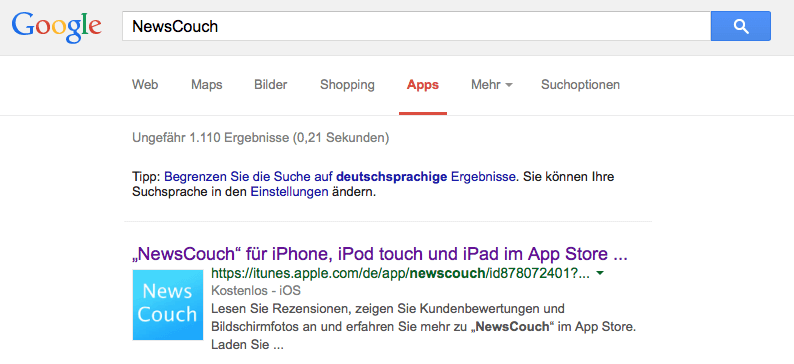The height and width of the screenshot is (364, 794).
Task: Open the green arrow next to itunes URL
Action: 600,273
